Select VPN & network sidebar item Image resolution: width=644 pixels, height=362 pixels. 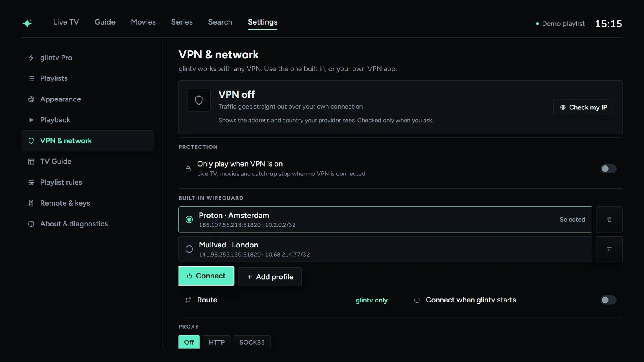[88, 141]
